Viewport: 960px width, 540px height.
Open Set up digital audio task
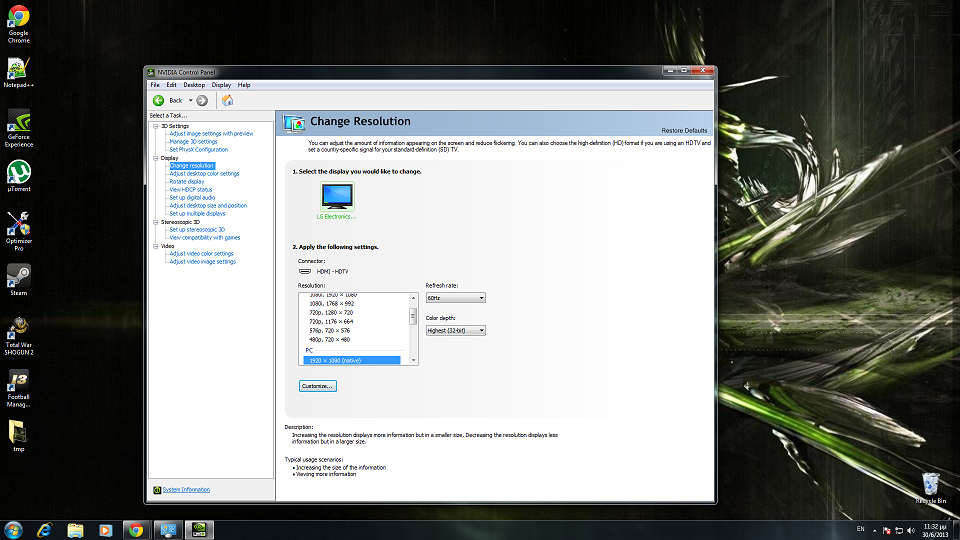192,198
